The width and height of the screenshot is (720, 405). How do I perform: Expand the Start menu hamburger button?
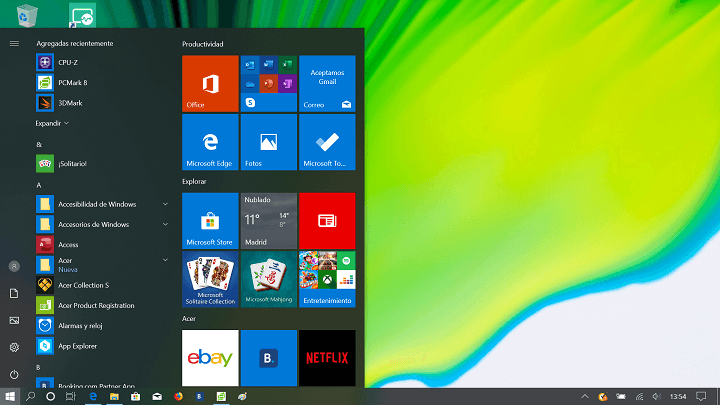pyautogui.click(x=14, y=44)
